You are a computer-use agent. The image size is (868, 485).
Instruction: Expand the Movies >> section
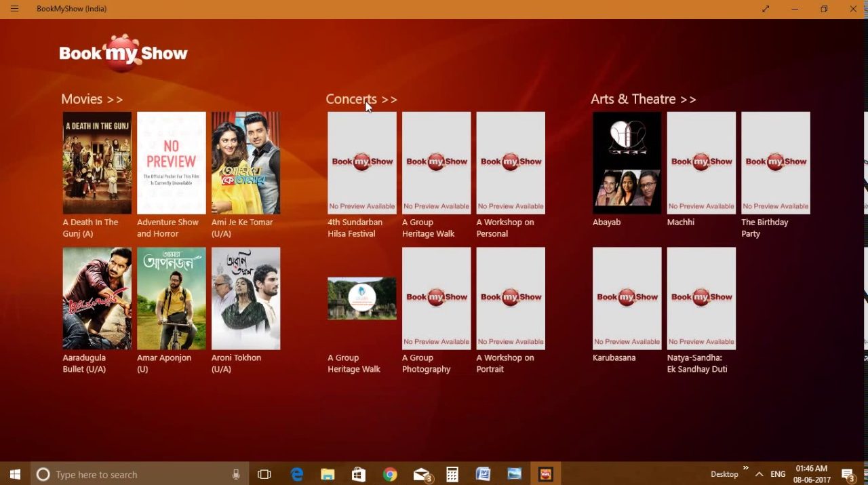92,99
